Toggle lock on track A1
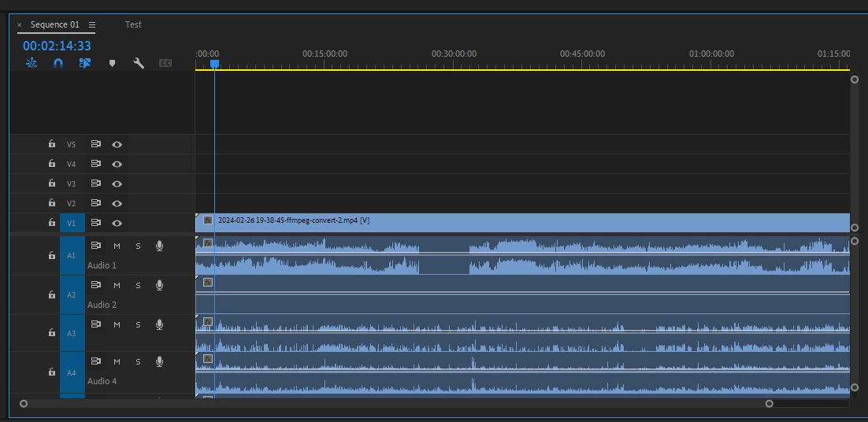 51,255
